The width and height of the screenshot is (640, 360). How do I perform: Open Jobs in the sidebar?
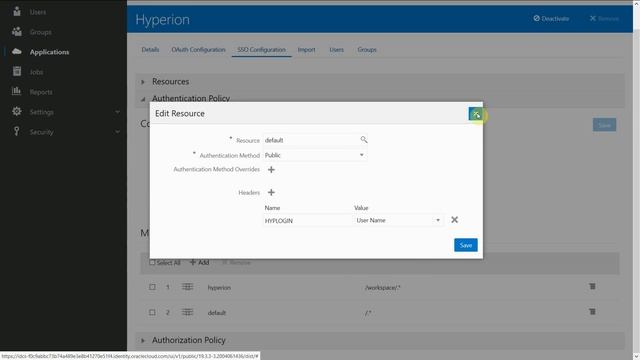36,72
